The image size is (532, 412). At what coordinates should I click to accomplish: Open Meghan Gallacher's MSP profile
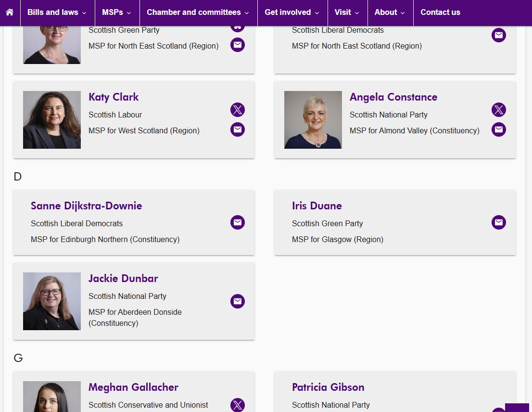[133, 387]
